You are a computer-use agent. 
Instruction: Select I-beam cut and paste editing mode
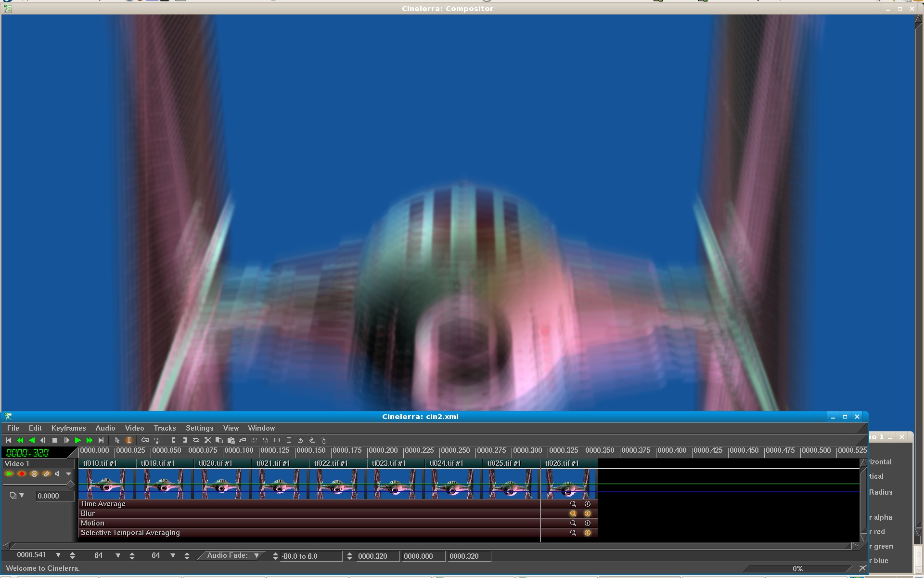pos(129,440)
